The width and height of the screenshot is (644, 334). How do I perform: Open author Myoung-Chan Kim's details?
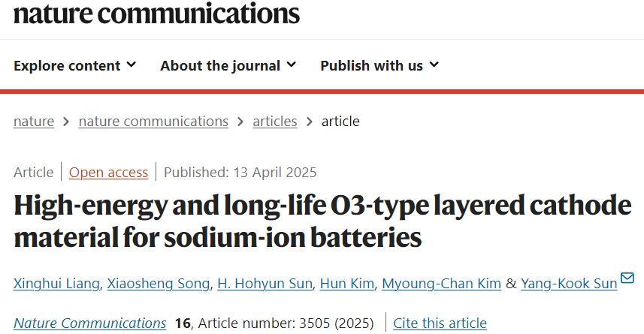442,284
